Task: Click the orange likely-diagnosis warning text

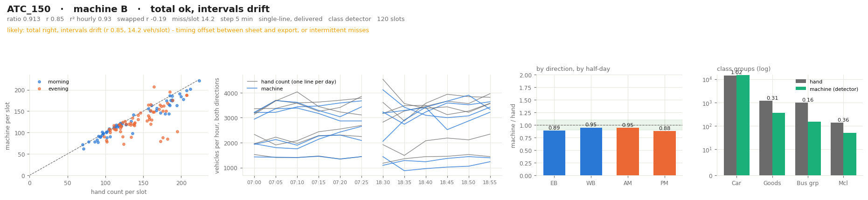Action: click(188, 30)
